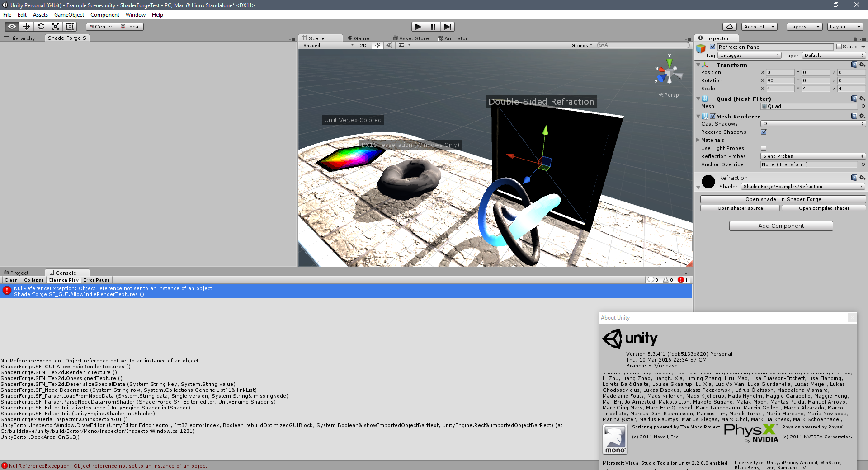The height and width of the screenshot is (470, 868).
Task: Open the Account dropdown
Action: [759, 27]
